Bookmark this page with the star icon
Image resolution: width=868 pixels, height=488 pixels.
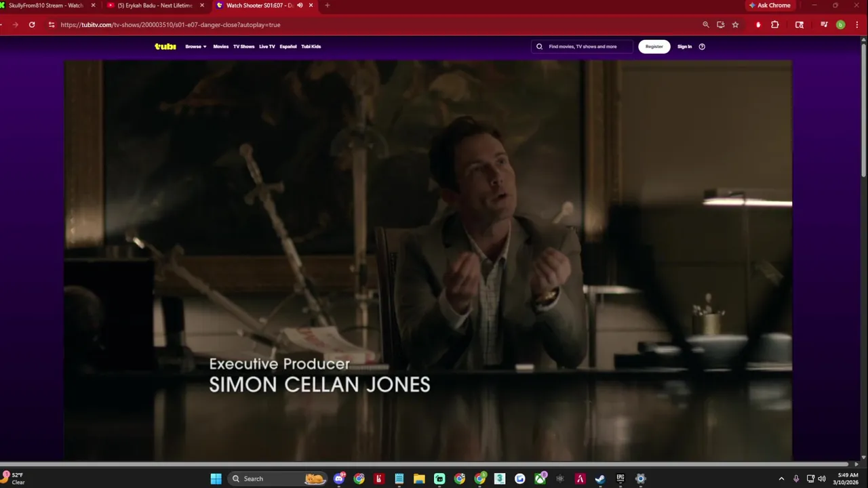tap(735, 24)
